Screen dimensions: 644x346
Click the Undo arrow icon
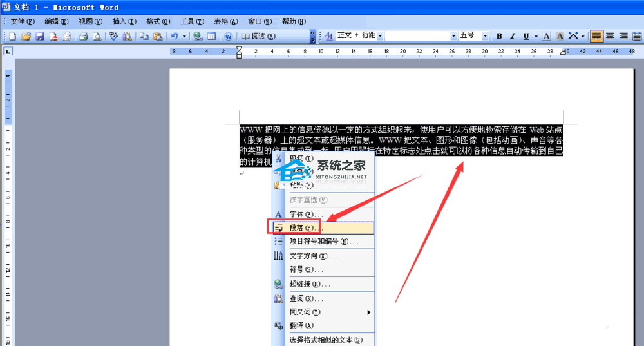(175, 37)
